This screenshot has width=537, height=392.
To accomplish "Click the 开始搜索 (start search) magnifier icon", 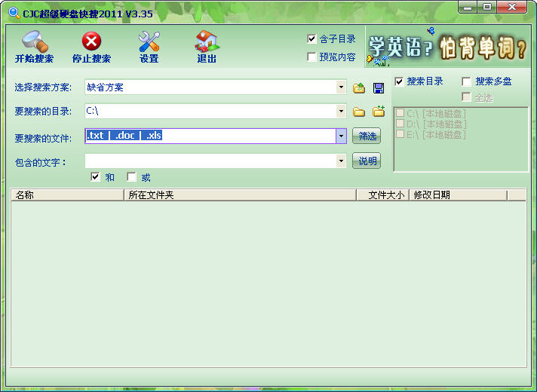I will click(34, 41).
